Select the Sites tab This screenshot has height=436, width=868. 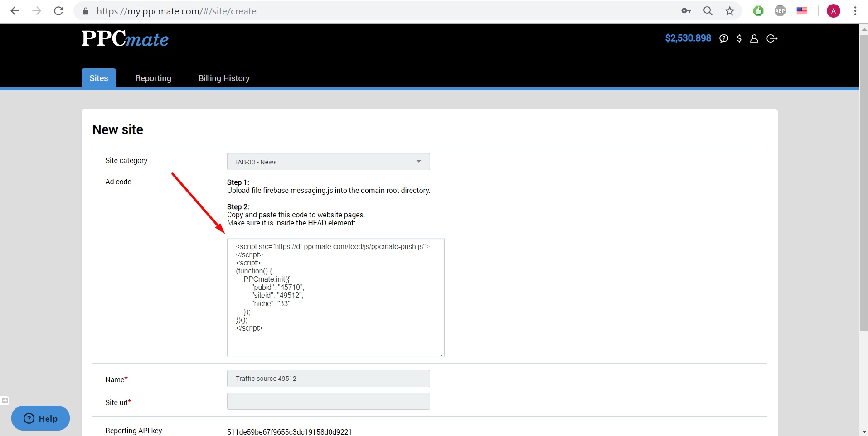coord(99,78)
